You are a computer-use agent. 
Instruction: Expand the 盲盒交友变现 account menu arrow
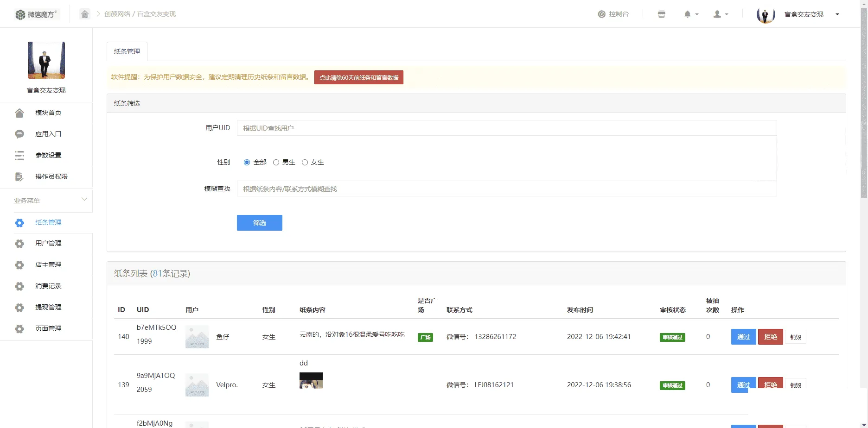tap(837, 14)
